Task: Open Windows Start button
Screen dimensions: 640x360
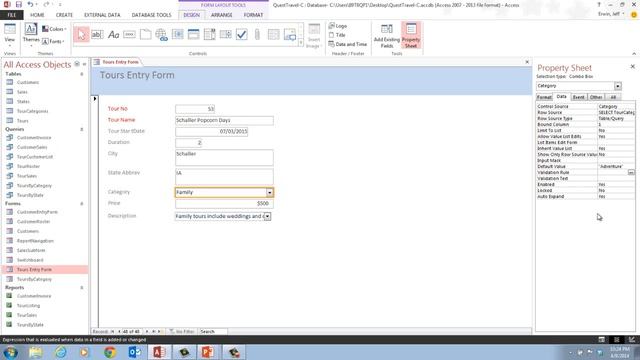Action: 11,352
